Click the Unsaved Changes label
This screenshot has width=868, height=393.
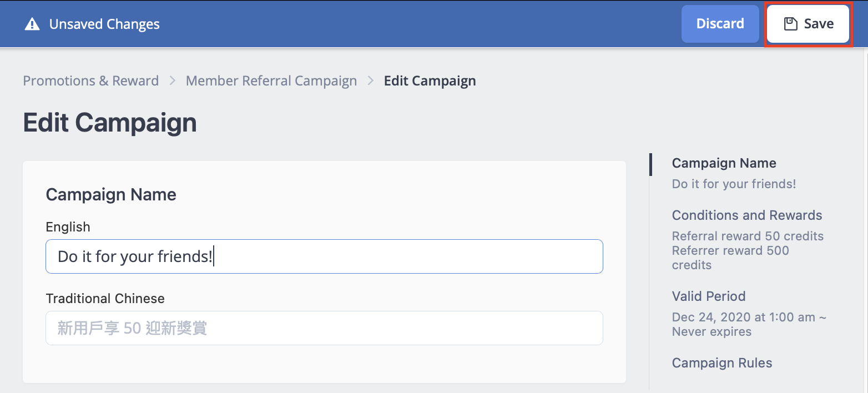[x=104, y=24]
